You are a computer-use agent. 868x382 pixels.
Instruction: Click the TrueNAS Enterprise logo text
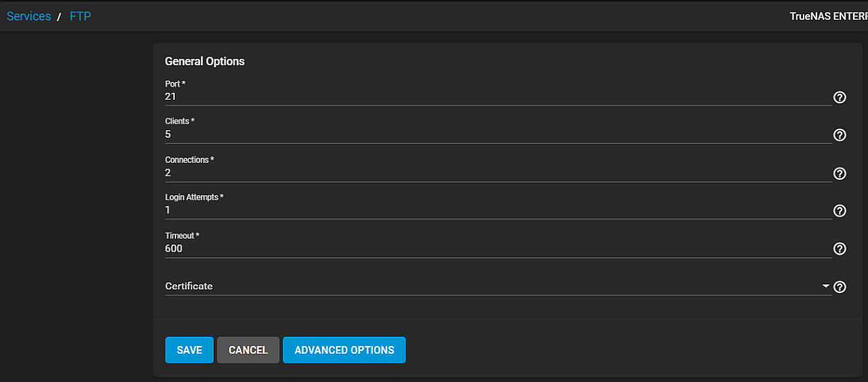point(828,16)
